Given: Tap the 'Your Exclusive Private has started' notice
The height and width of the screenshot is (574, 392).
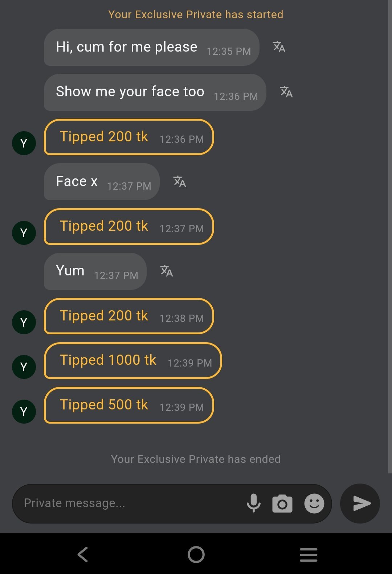Looking at the screenshot, I should click(x=196, y=15).
